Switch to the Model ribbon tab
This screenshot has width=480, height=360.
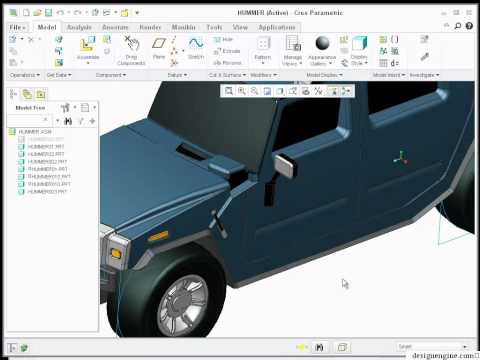(x=47, y=27)
